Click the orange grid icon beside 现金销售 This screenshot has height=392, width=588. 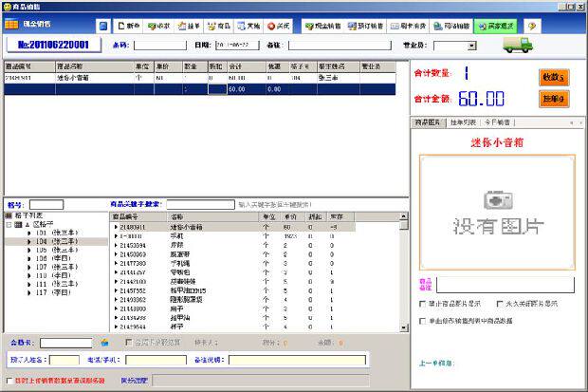tap(11, 24)
